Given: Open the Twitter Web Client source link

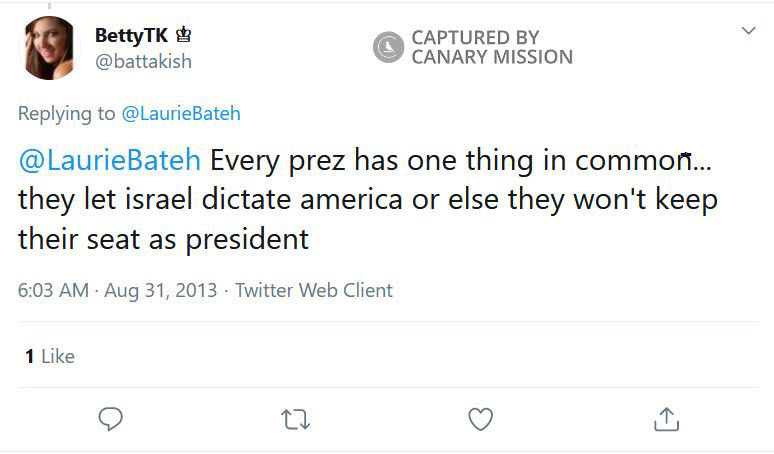Looking at the screenshot, I should 313,291.
